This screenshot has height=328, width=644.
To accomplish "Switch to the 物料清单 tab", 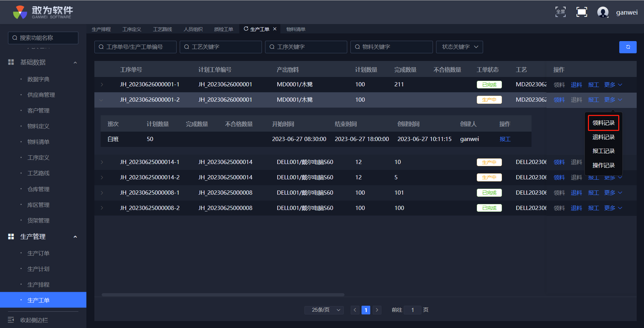I will click(x=296, y=29).
